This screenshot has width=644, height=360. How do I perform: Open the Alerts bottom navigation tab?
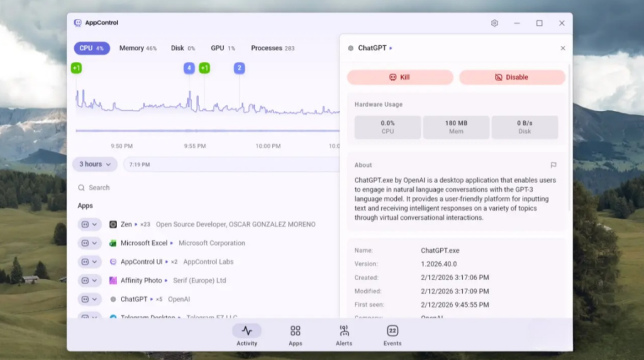point(344,335)
